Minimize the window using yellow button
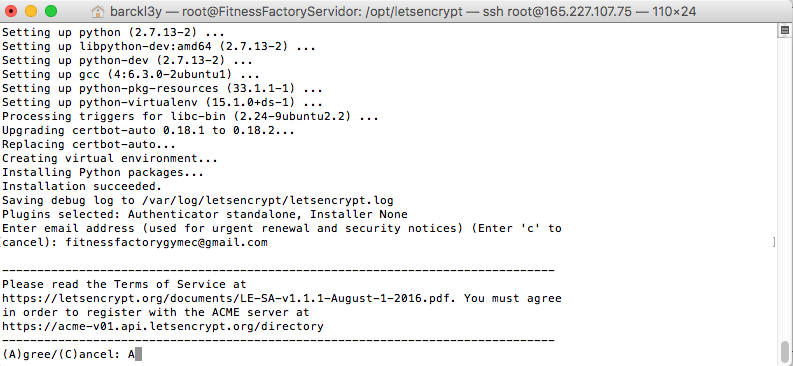 coord(31,11)
